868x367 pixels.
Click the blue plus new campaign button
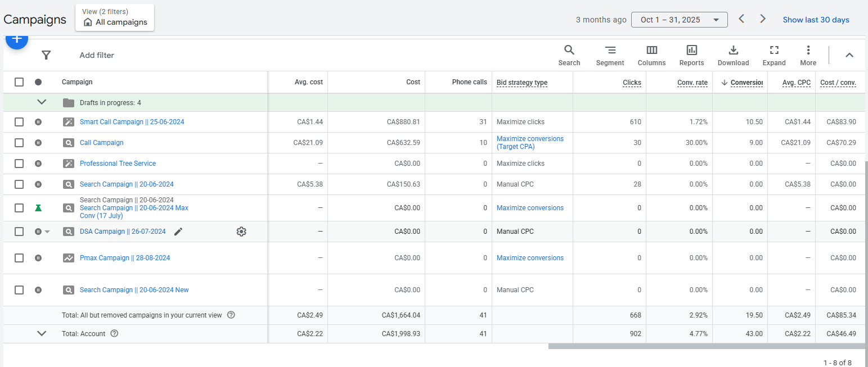coord(17,40)
